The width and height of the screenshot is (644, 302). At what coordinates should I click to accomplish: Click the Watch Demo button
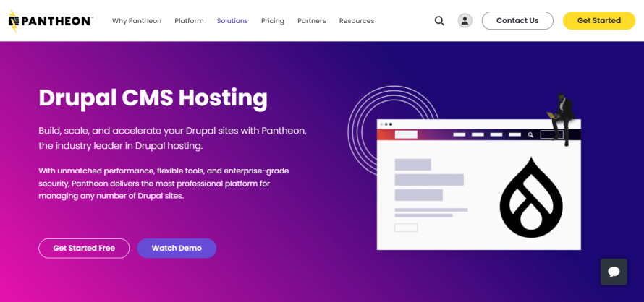point(177,249)
